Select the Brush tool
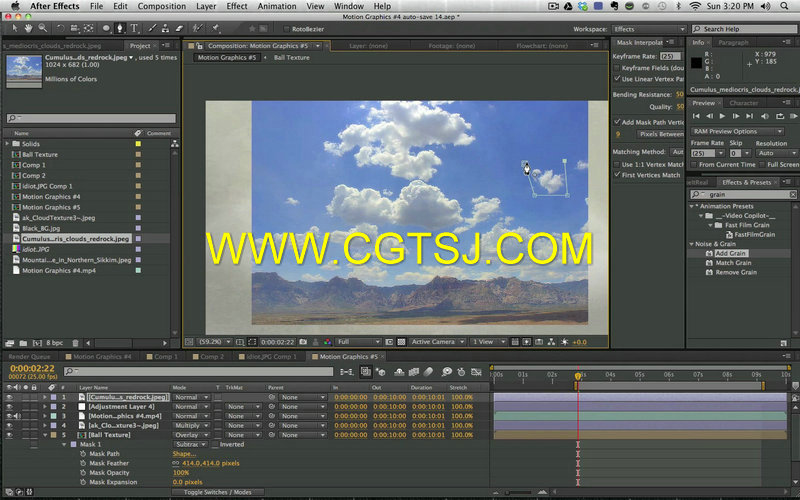Image resolution: width=800 pixels, height=500 pixels. click(152, 29)
